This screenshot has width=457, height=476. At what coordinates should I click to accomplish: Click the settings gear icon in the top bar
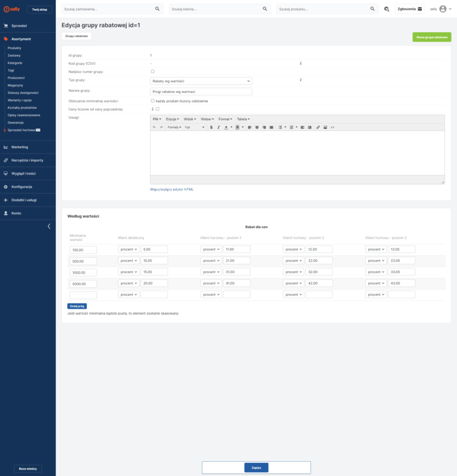tap(386, 10)
